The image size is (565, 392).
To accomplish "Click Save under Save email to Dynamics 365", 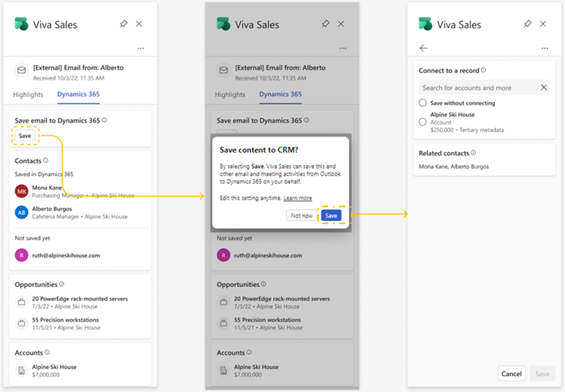I will 25,136.
